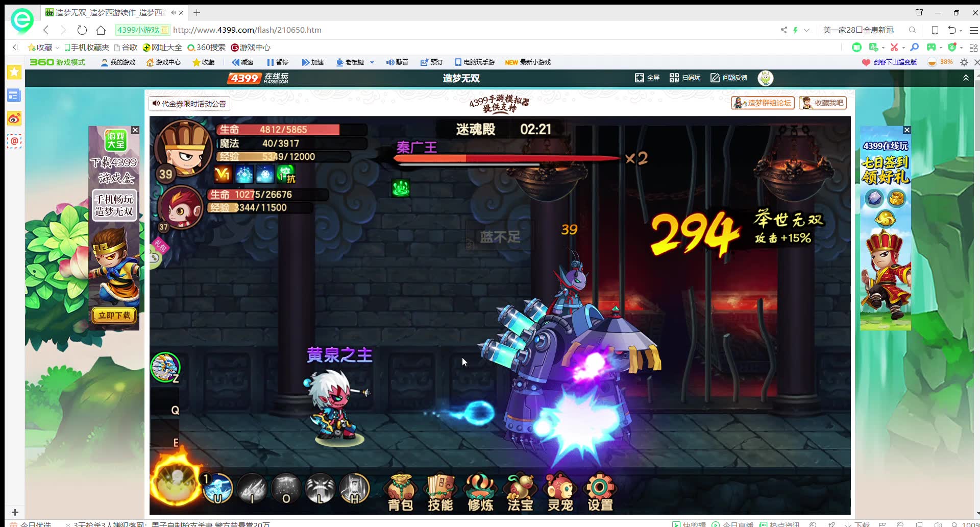Open the screenshot scissors tool
980x527 pixels.
[894, 47]
